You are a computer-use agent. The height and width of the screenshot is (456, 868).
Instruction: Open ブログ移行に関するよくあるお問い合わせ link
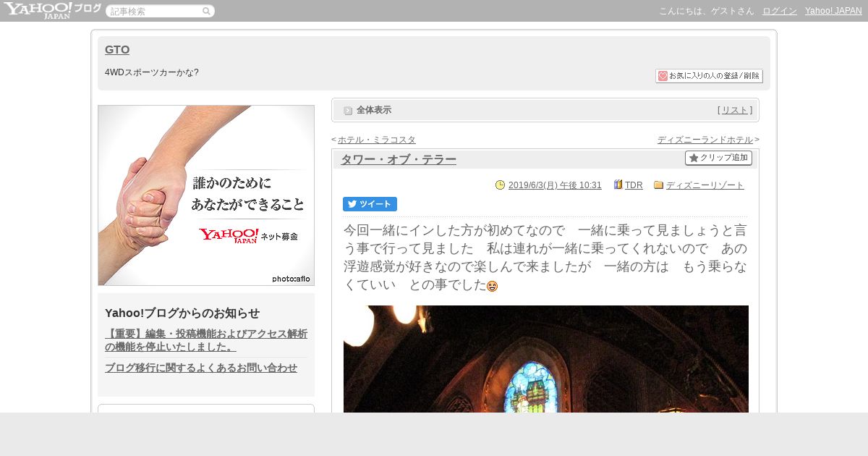coord(201,368)
